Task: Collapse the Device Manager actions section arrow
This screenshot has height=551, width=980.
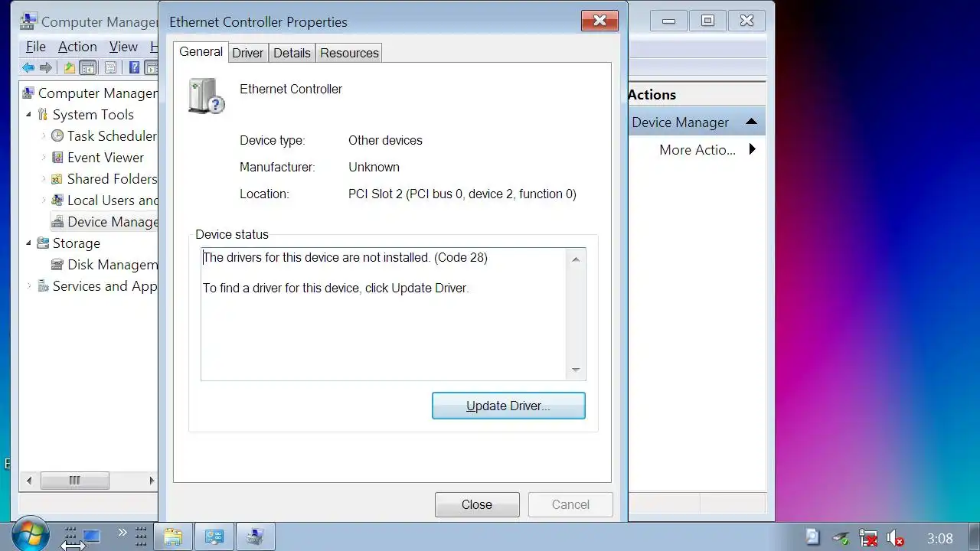Action: (x=751, y=122)
